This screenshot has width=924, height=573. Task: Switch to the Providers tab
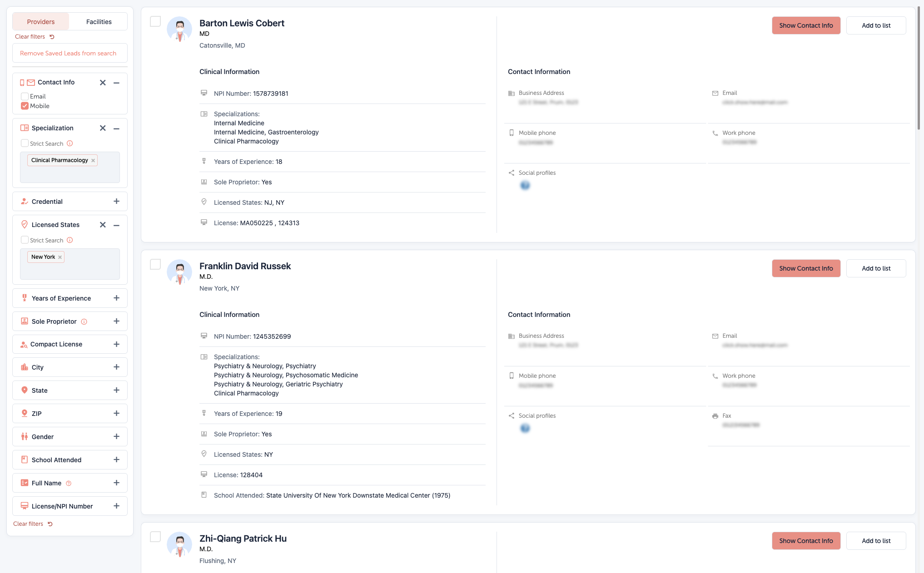click(41, 22)
